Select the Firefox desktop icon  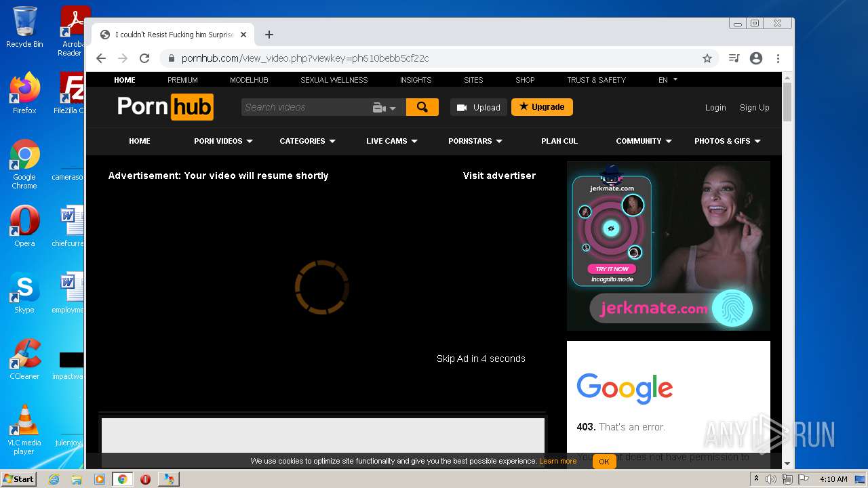tap(24, 94)
